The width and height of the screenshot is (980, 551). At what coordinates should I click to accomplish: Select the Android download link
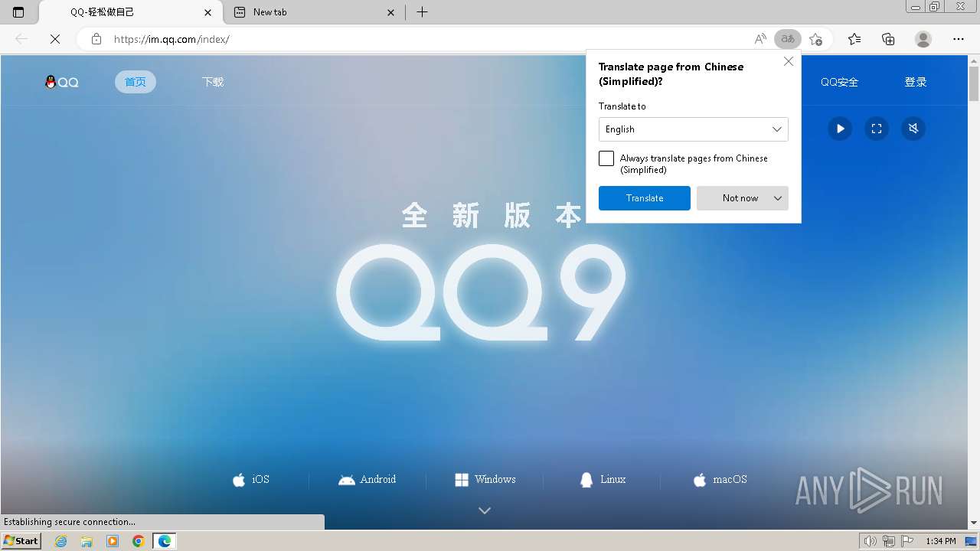point(367,480)
